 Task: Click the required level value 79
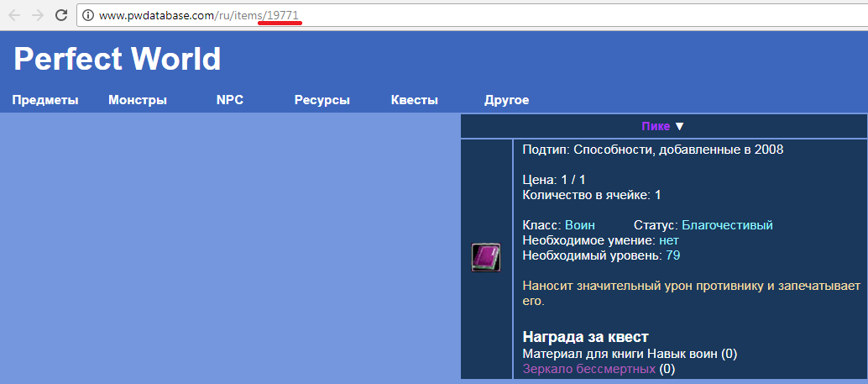[x=673, y=255]
